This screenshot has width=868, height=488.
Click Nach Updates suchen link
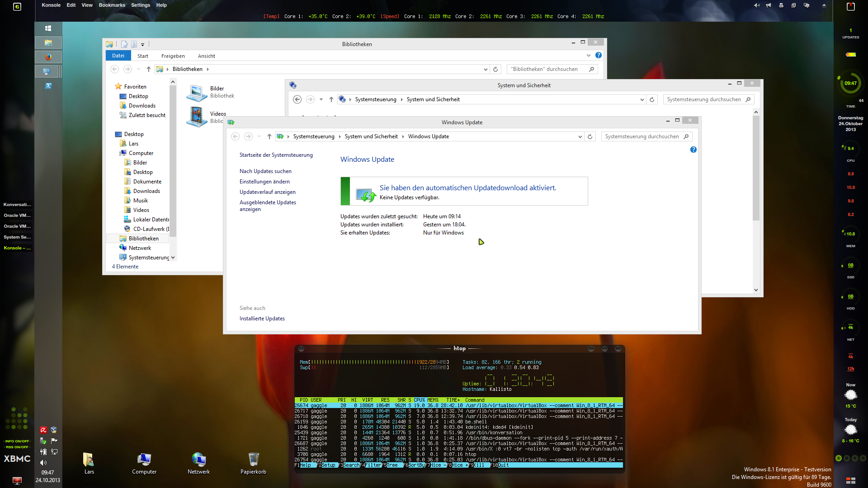264,172
